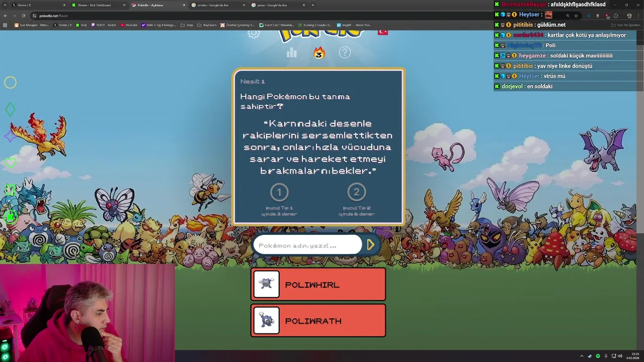This screenshot has height=362, width=644.
Task: Click the Poliwrath sprite thumbnail
Action: pyautogui.click(x=266, y=321)
